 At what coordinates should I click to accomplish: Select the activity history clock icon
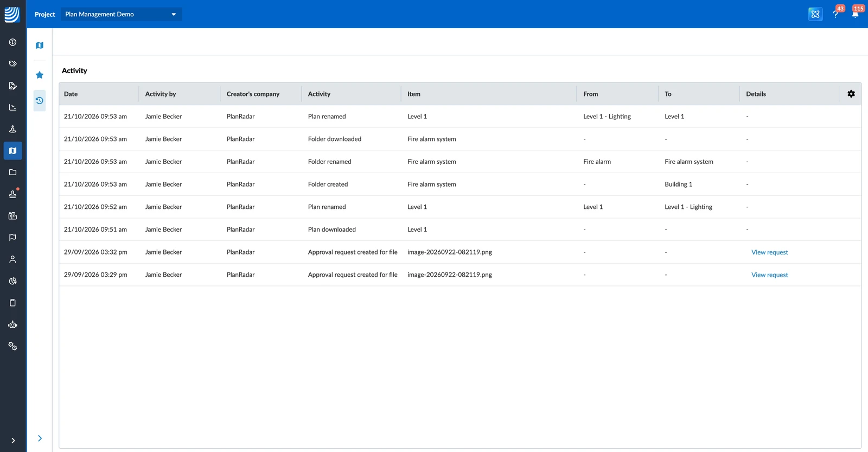click(x=40, y=100)
